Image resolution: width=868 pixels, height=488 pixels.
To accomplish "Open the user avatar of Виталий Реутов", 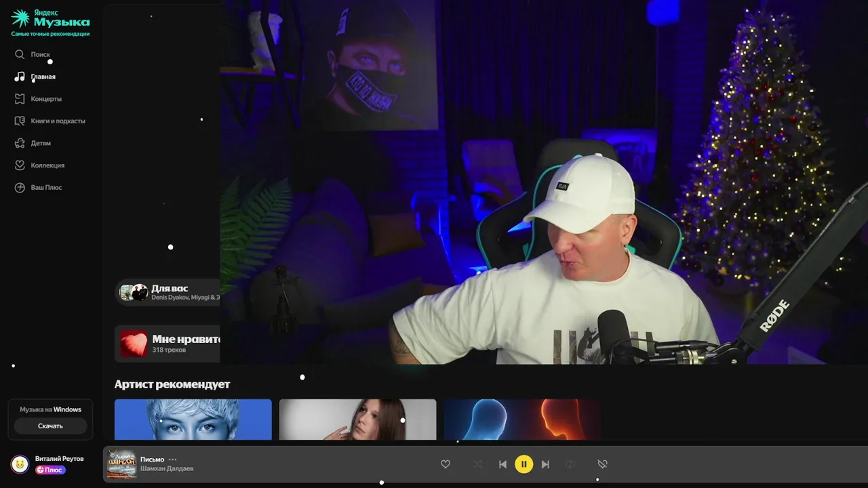I will click(20, 464).
